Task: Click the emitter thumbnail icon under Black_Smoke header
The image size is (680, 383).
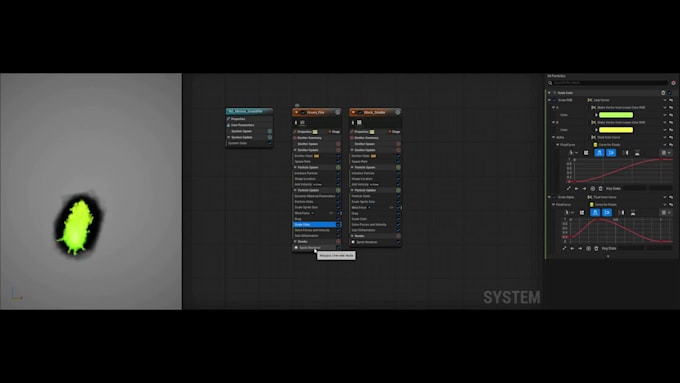Action: (x=359, y=123)
